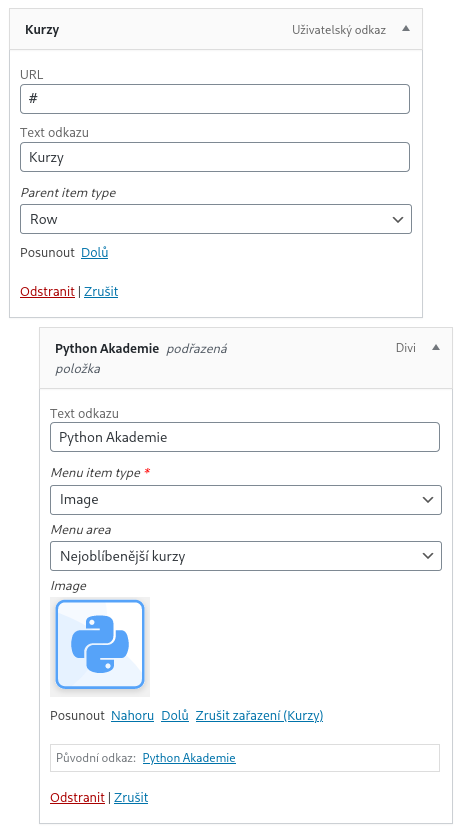Collapse the Python Akademie item arrow
Image resolution: width=465 pixels, height=829 pixels.
point(436,347)
